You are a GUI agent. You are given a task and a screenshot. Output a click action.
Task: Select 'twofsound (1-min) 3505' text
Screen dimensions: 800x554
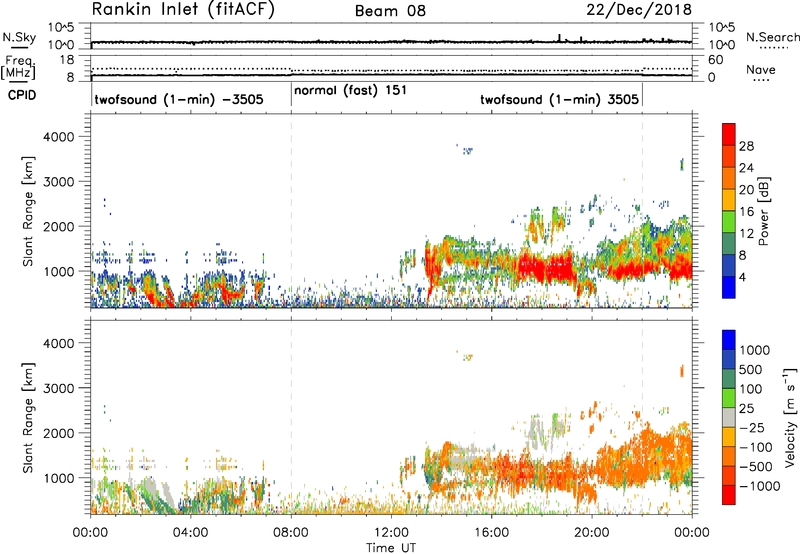[x=559, y=99]
